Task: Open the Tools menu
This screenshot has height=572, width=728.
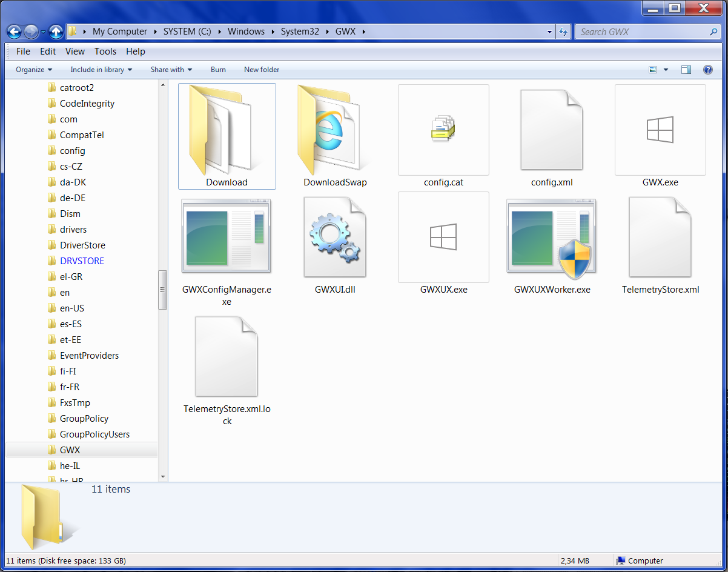Action: coord(105,52)
